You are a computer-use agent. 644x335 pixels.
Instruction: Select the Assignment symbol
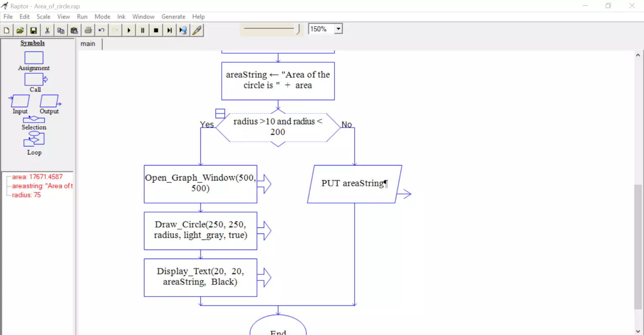coord(34,61)
